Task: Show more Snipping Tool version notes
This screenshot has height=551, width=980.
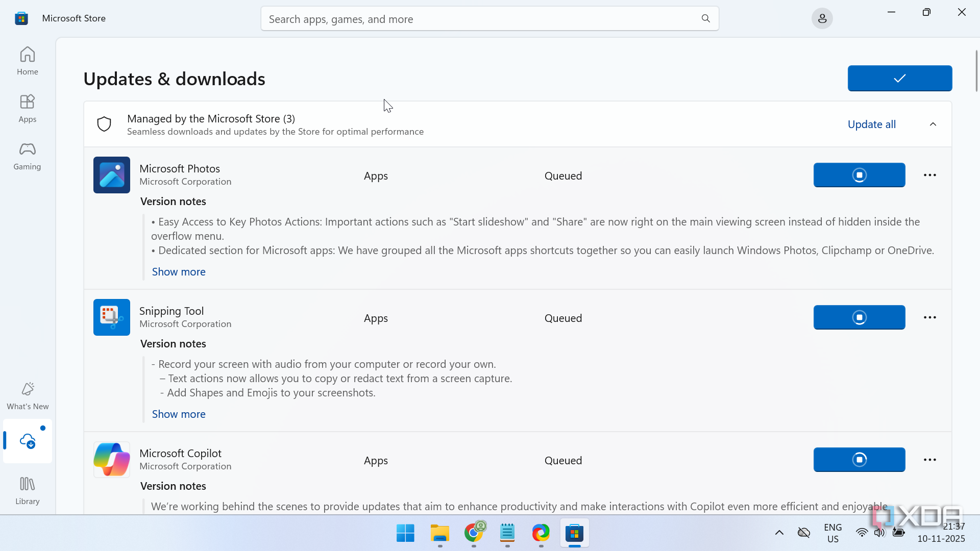Action: [x=179, y=414]
